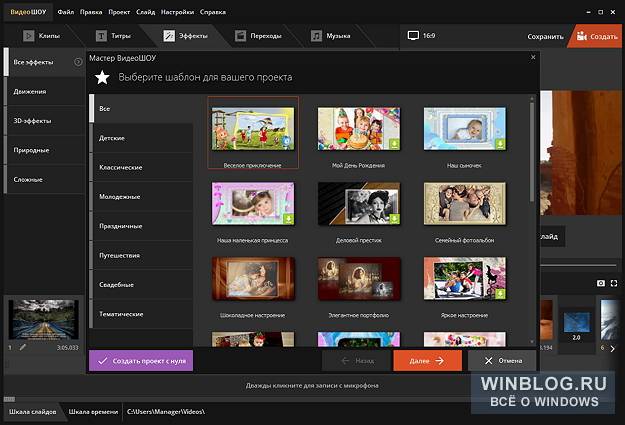Click download badge on Наш сыночек template
The height and width of the screenshot is (425, 625).
(x=500, y=144)
